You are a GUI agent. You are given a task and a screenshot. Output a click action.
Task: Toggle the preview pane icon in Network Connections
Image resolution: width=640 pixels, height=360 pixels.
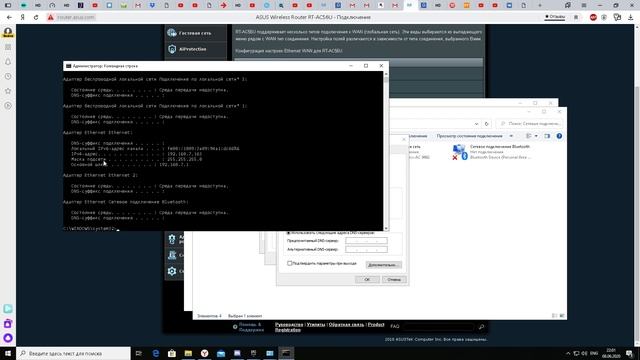[x=547, y=136]
